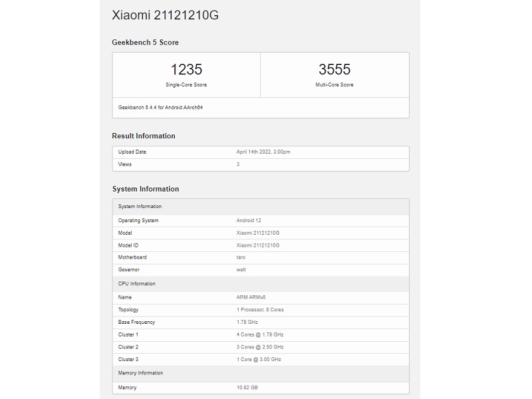Click the page title 'Xiaomi 21121210G' heading

pyautogui.click(x=165, y=15)
